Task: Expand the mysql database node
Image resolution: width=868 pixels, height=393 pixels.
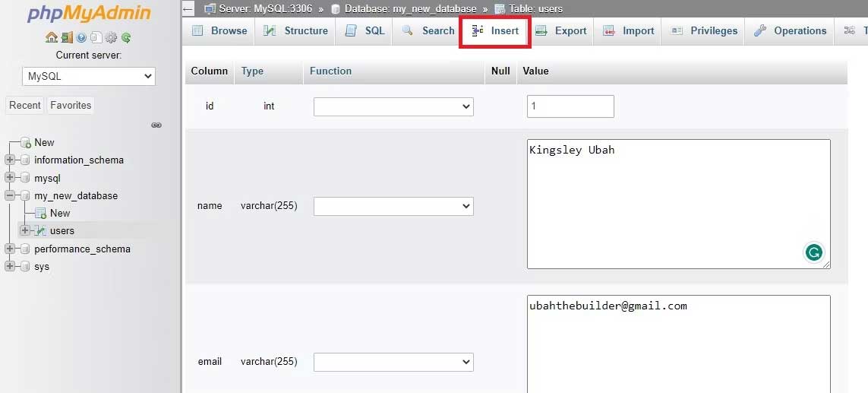Action: (9, 179)
